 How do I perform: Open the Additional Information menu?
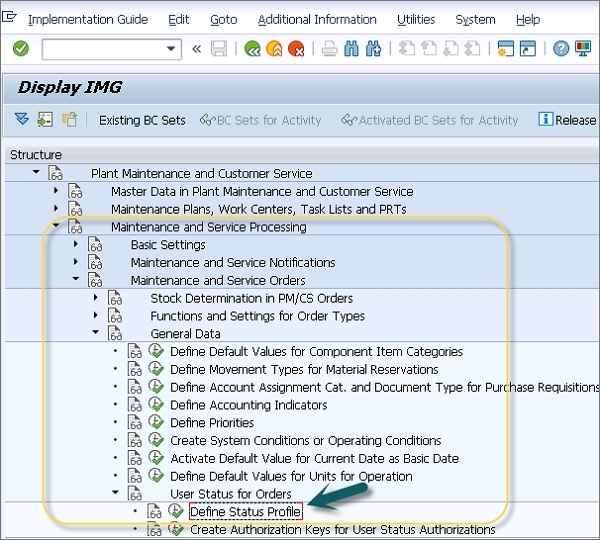(x=317, y=20)
